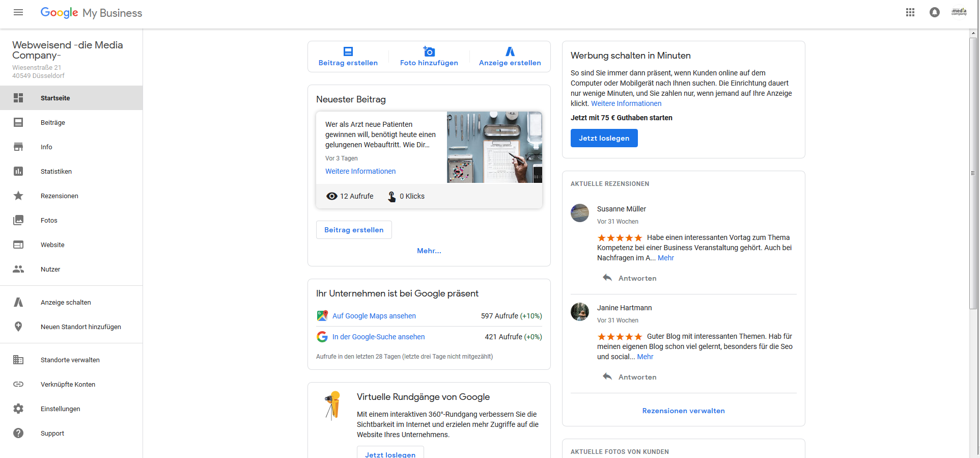Open Support in the sidebar
This screenshot has width=980, height=458.
pos(71,433)
